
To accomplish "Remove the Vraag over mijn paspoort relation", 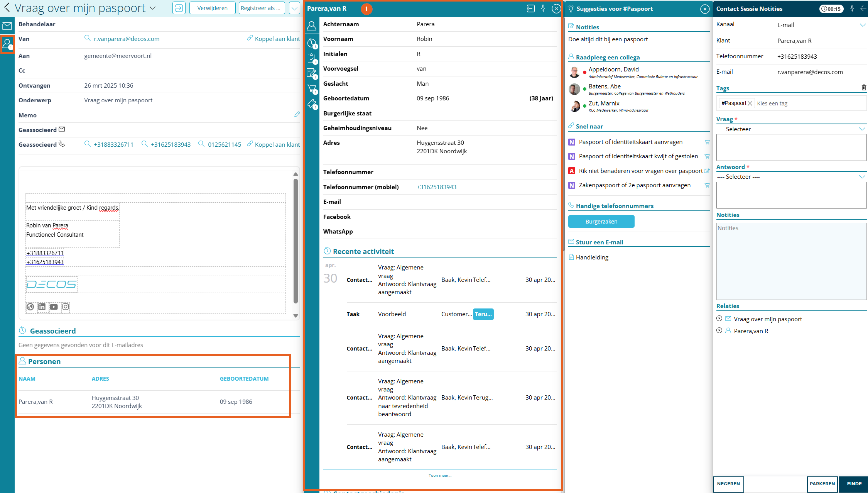I will 719,319.
